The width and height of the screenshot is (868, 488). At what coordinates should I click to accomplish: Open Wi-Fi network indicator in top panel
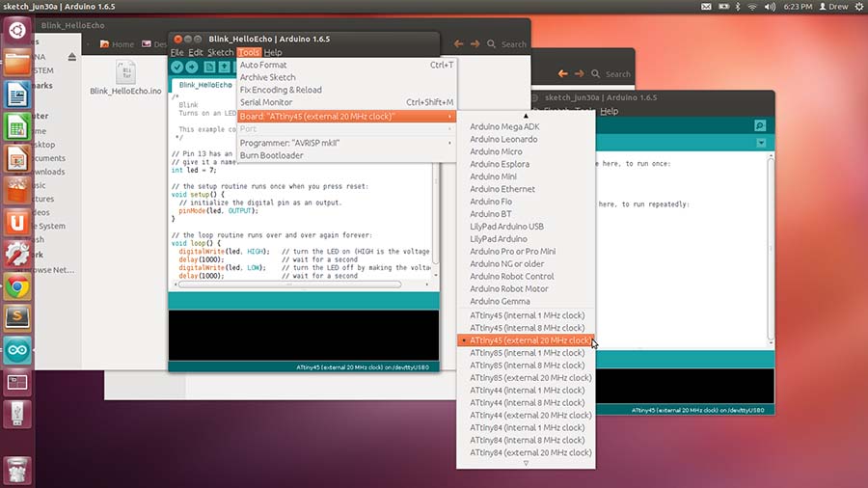click(752, 7)
